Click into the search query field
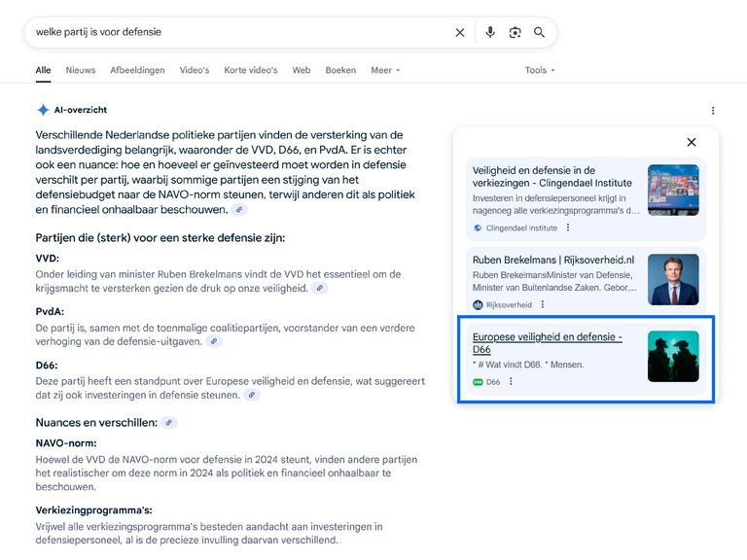This screenshot has width=747, height=560. (x=233, y=32)
